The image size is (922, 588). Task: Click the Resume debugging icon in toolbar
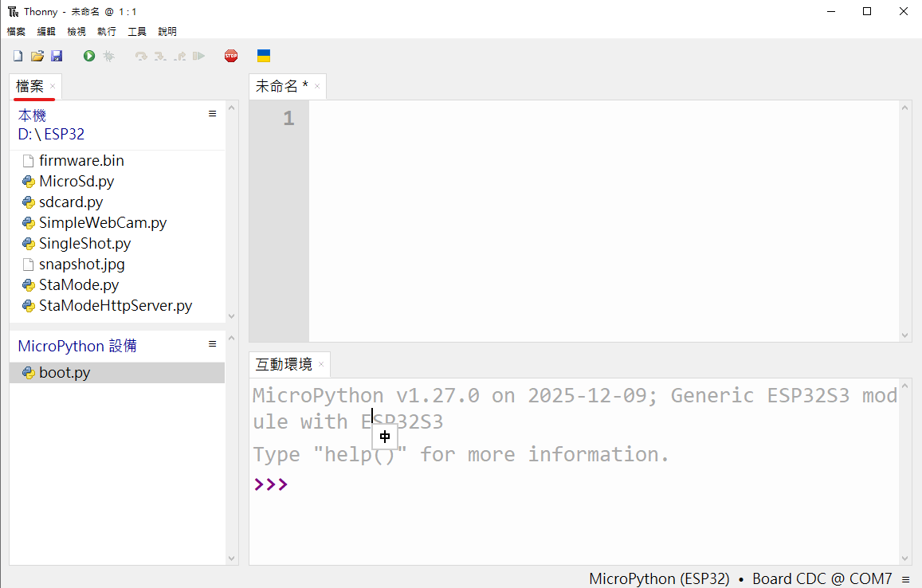tap(199, 56)
